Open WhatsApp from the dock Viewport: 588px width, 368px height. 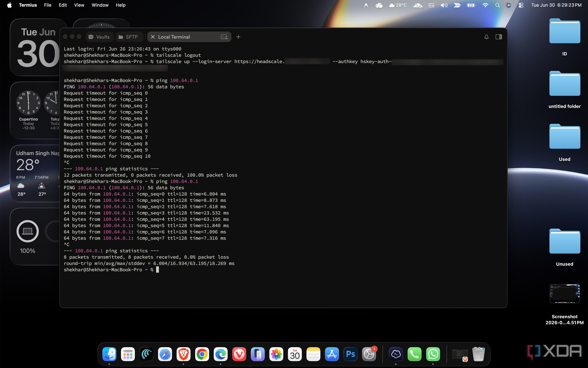coord(433,354)
